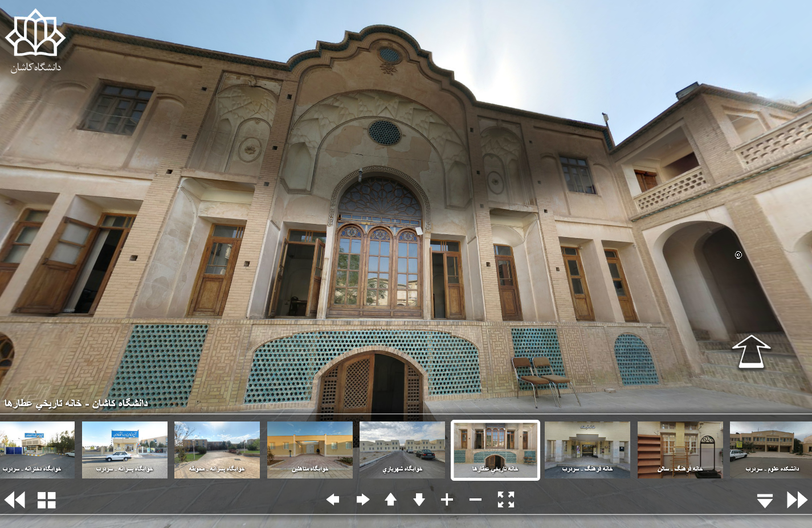Select the خانه فرهنگ - سردرب thumbnail

[x=587, y=449]
